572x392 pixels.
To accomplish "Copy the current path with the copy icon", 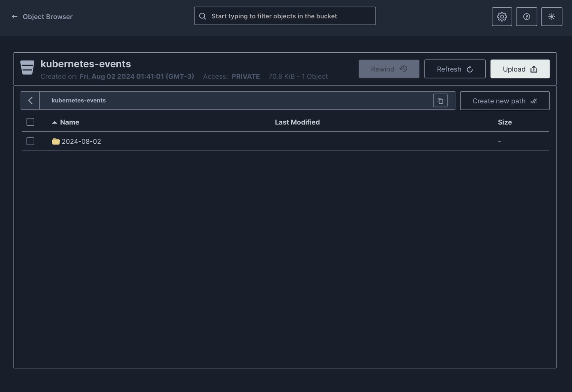I will click(x=440, y=101).
